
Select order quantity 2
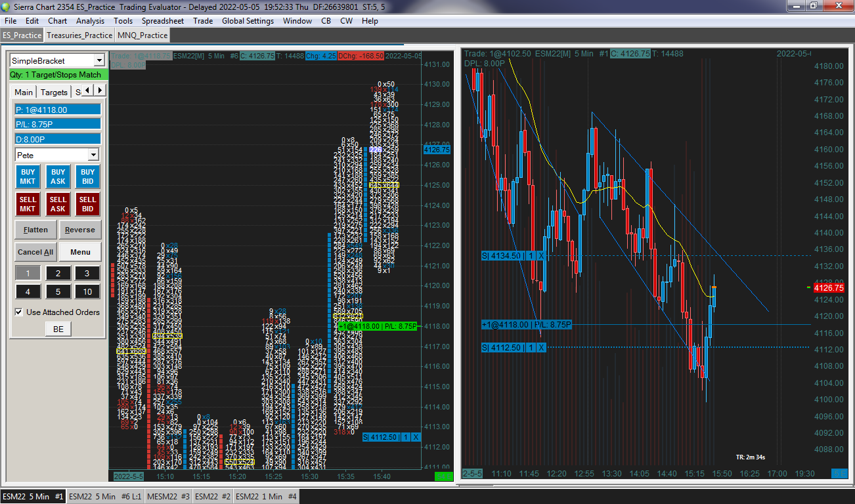(58, 273)
